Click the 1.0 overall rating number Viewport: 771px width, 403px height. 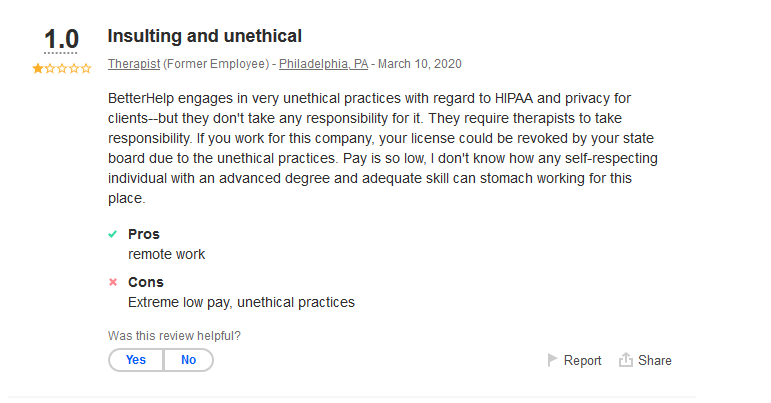61,40
